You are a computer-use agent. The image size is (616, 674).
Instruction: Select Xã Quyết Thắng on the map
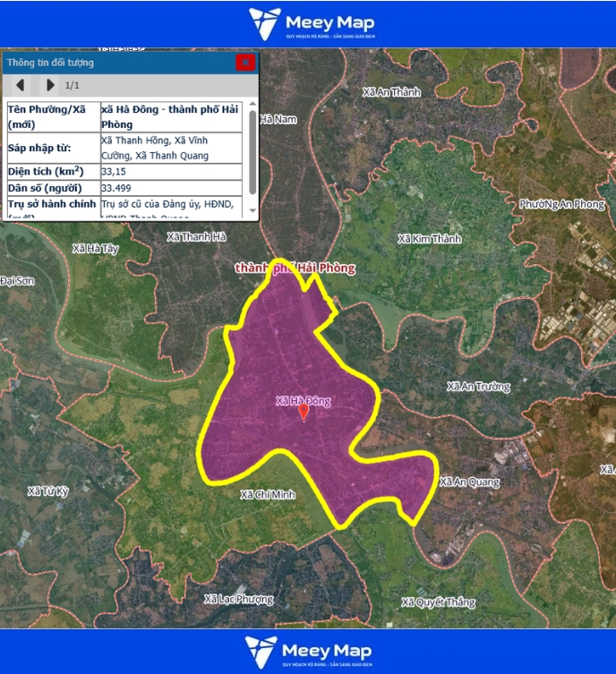pos(438,602)
